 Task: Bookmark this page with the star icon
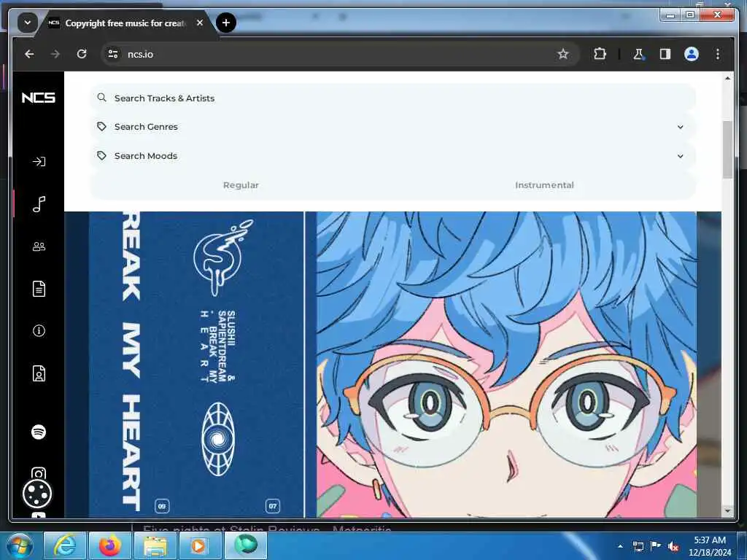tap(563, 54)
